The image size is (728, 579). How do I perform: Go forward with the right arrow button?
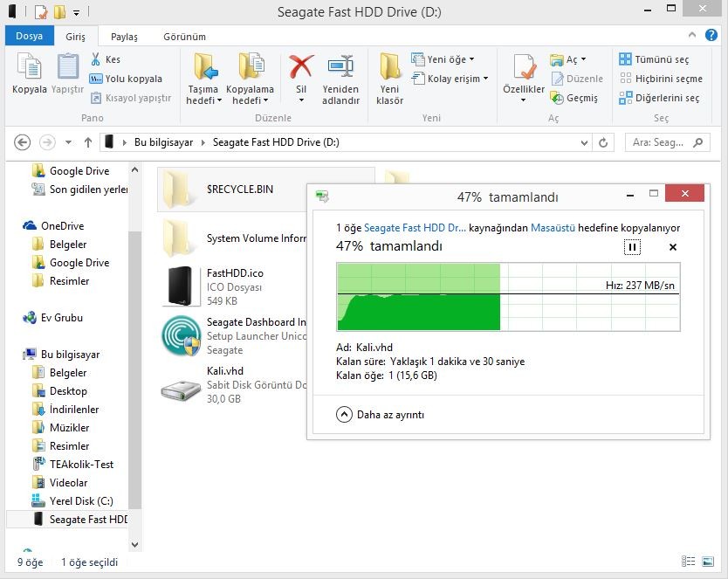click(x=47, y=142)
